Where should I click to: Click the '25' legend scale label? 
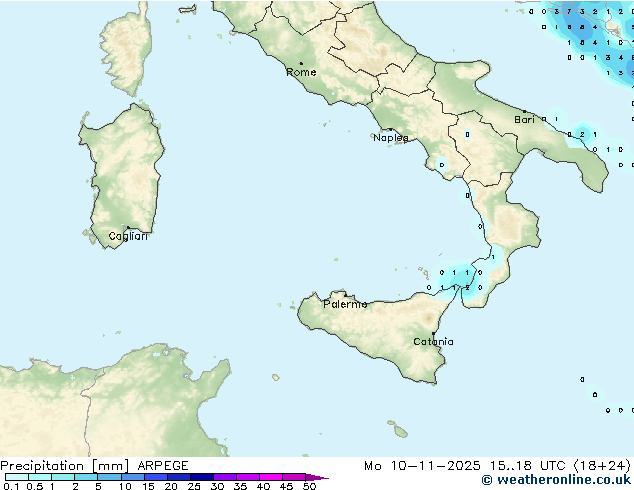[x=194, y=486]
